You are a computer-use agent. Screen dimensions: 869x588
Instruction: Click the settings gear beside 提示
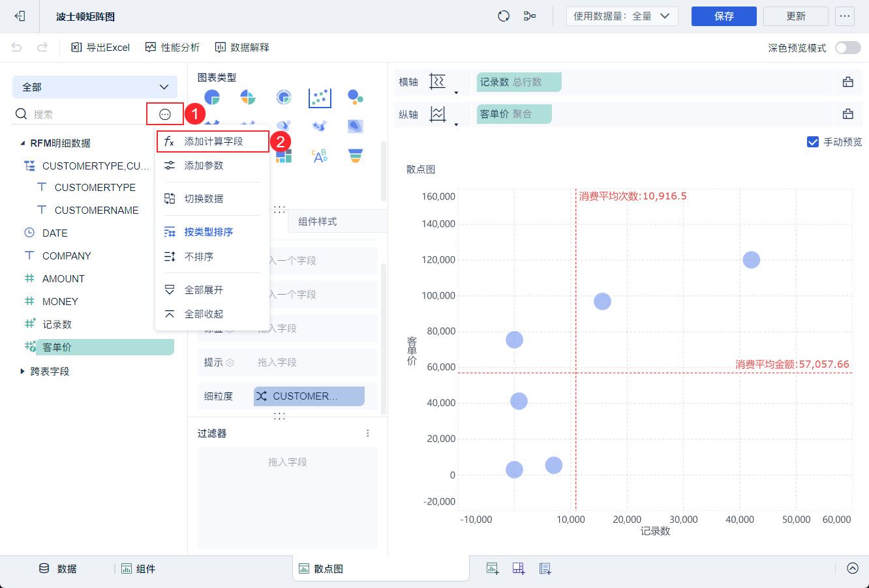click(230, 362)
